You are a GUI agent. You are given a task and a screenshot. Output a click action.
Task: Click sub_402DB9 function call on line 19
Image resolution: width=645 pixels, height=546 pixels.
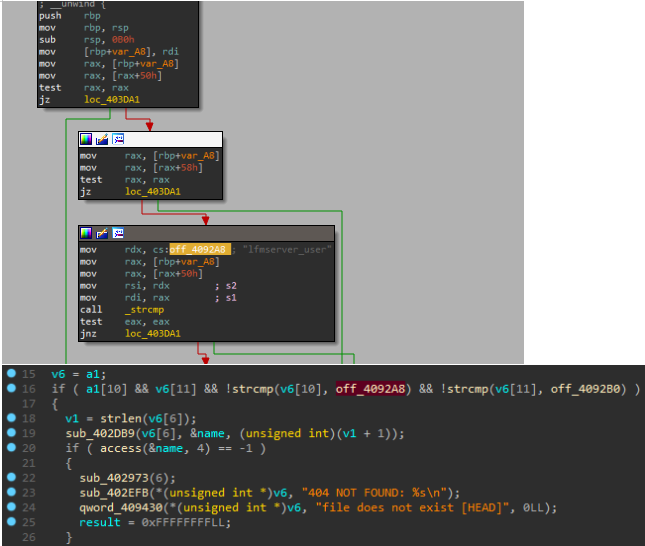pyautogui.click(x=100, y=433)
